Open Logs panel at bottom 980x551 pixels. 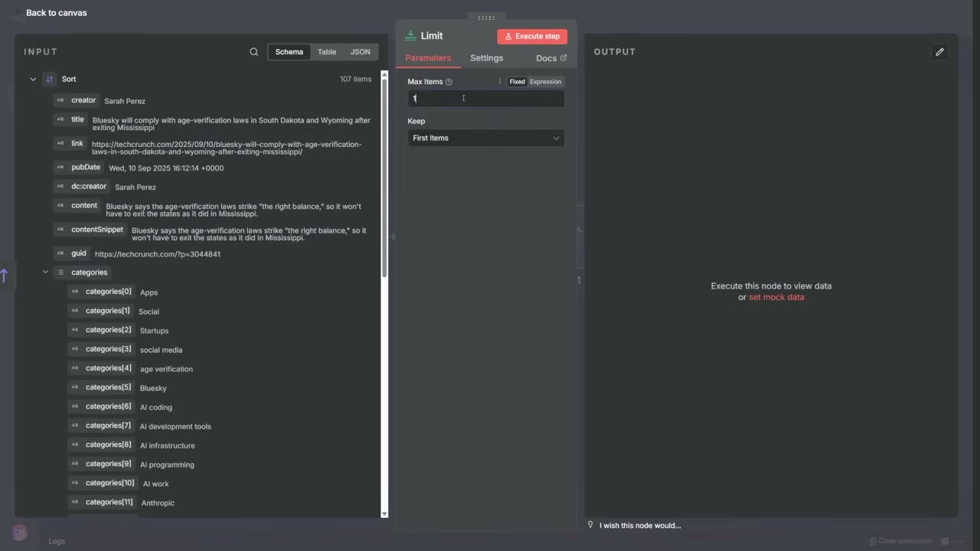point(57,541)
